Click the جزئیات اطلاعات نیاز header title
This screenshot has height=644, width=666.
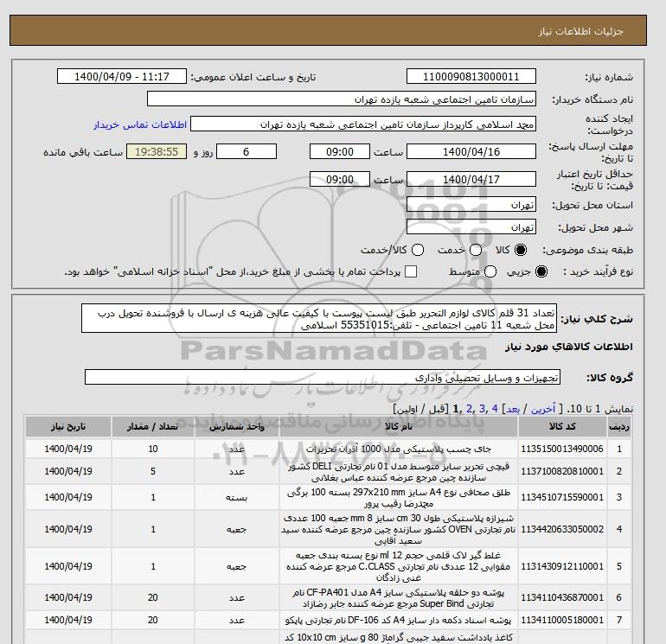click(x=580, y=31)
